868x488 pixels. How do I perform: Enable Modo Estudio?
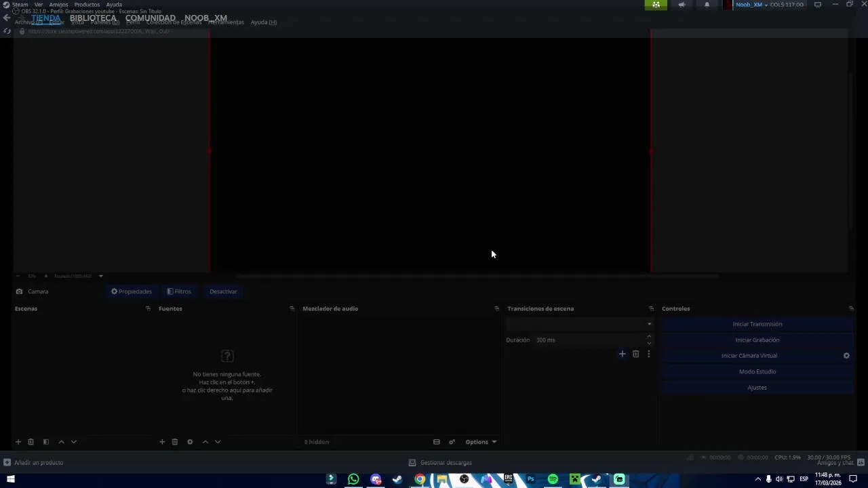point(757,371)
